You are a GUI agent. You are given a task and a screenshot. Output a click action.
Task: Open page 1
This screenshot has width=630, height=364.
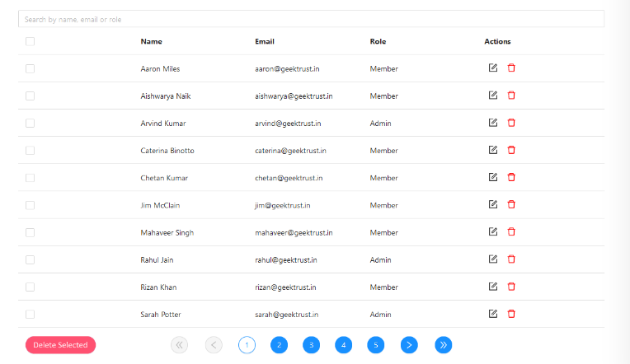[247, 345]
